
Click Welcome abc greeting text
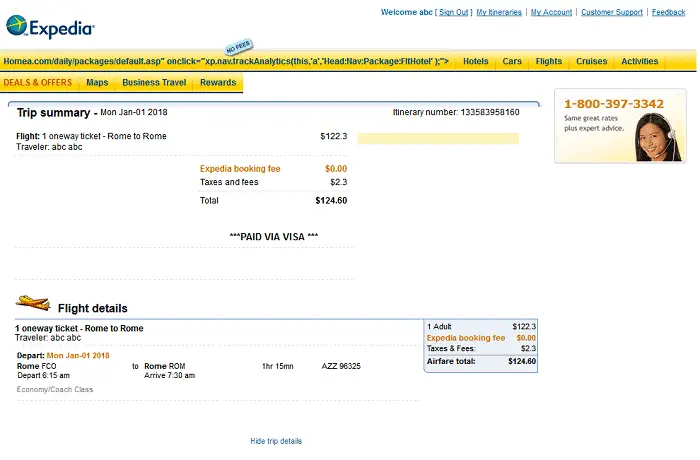tap(407, 12)
